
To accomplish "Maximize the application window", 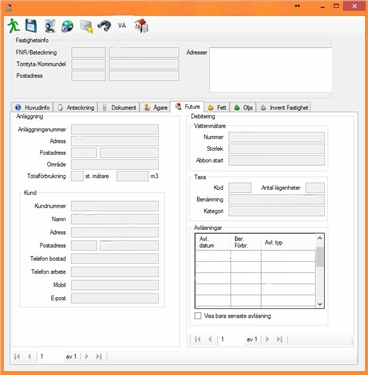I will point(336,6).
